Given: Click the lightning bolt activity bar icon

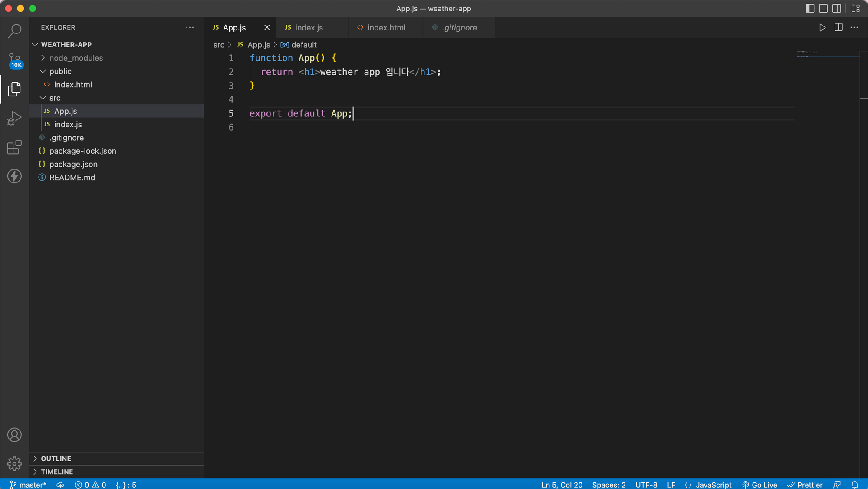Looking at the screenshot, I should (14, 176).
